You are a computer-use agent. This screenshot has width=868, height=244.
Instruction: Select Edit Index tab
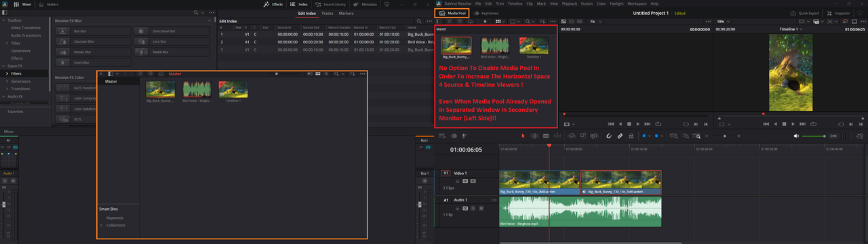tap(307, 13)
